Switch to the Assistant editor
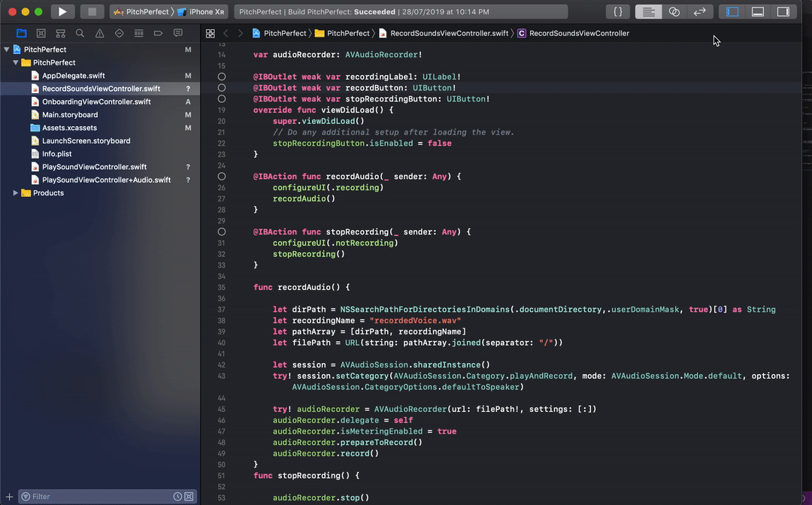 (674, 11)
